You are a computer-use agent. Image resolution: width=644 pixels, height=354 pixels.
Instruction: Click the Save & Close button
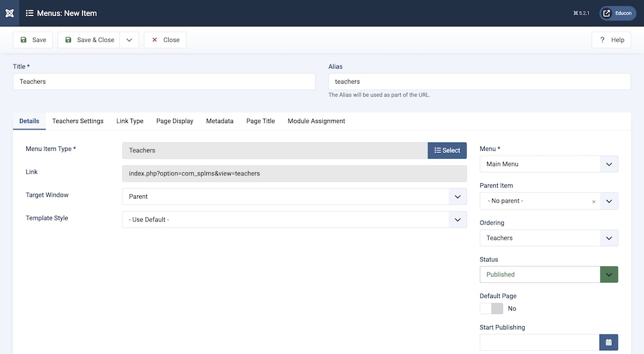pos(90,40)
